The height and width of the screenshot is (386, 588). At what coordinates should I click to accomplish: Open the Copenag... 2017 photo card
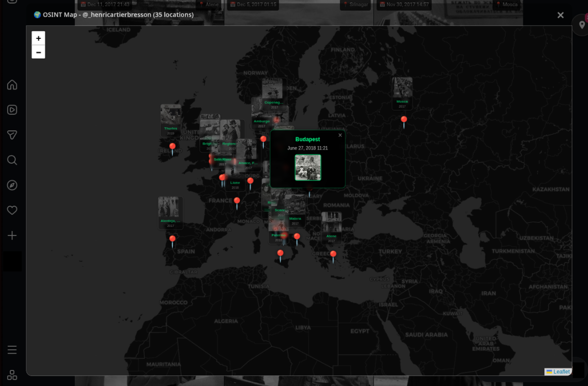coord(274,94)
